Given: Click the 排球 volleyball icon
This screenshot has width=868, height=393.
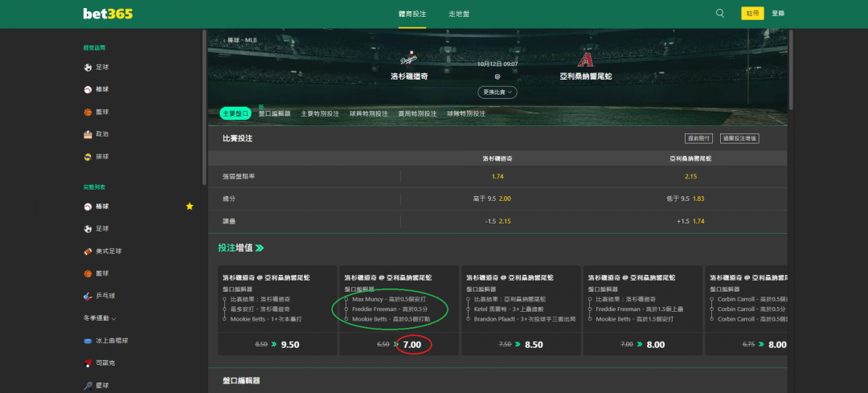Looking at the screenshot, I should (88, 157).
